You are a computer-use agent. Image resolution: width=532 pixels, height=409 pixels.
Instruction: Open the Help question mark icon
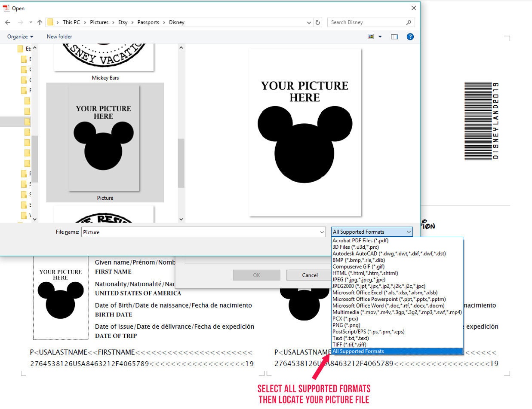coord(410,37)
